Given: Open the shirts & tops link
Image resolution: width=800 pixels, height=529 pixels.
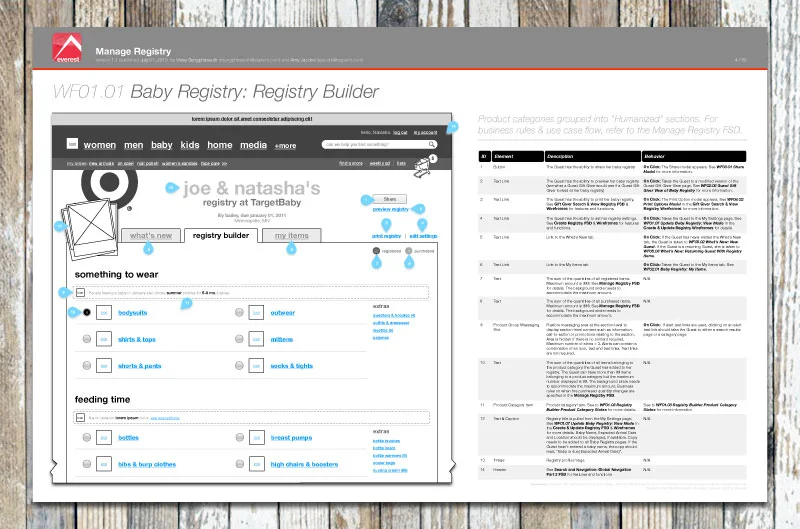Looking at the screenshot, I should 137,339.
